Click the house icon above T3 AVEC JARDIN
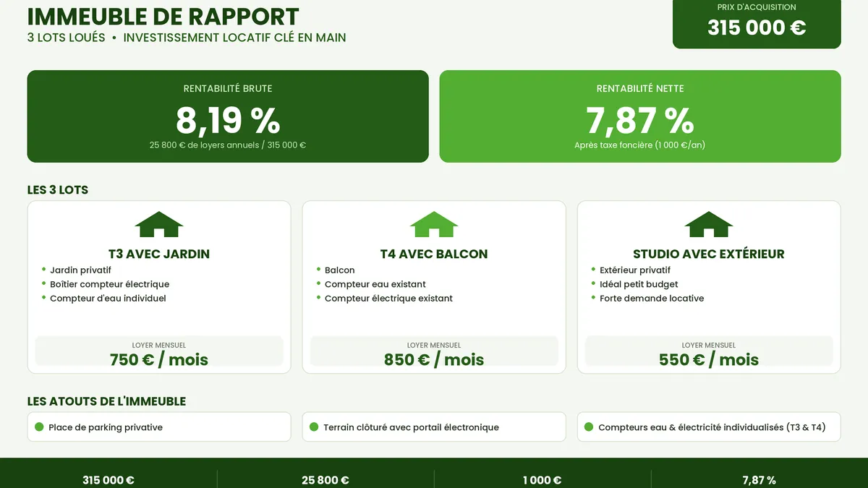Viewport: 868px width, 488px height. [x=159, y=224]
